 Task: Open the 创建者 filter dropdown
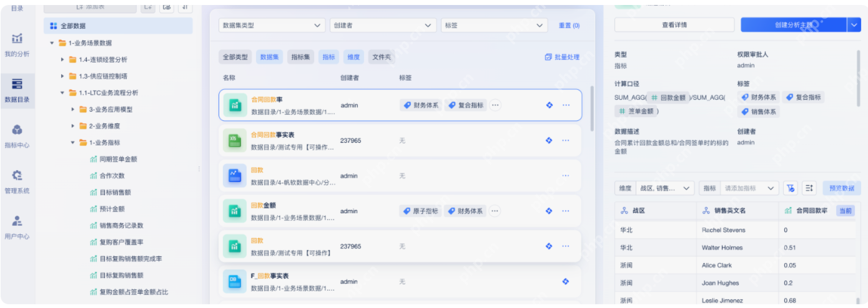[x=383, y=26]
